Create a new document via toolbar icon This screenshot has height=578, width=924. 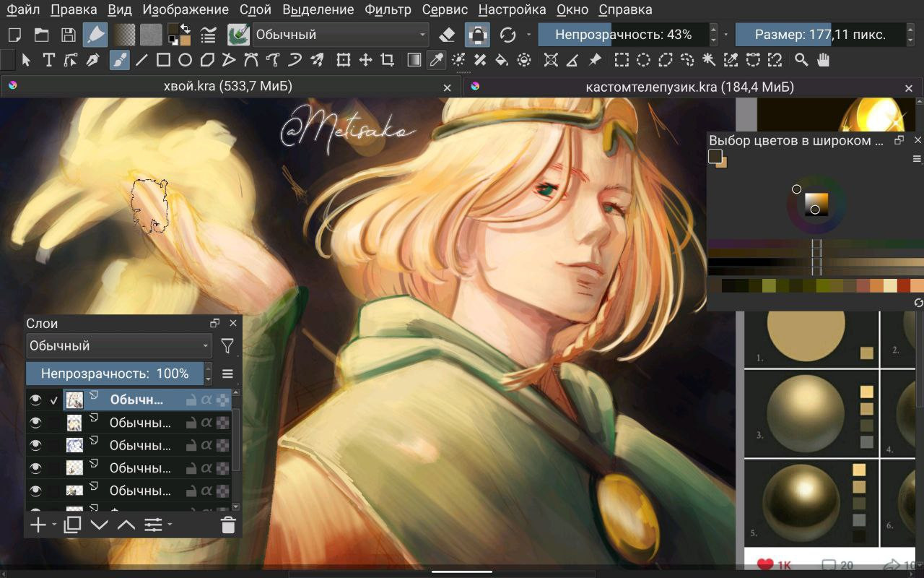pyautogui.click(x=14, y=34)
